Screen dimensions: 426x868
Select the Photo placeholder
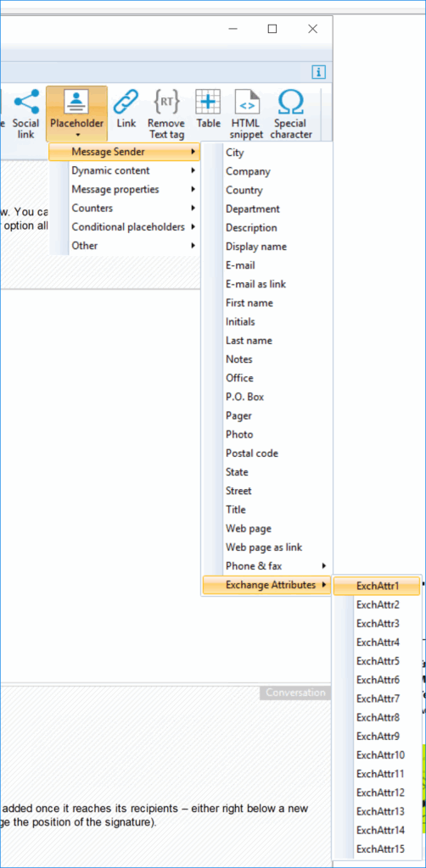pos(267,435)
